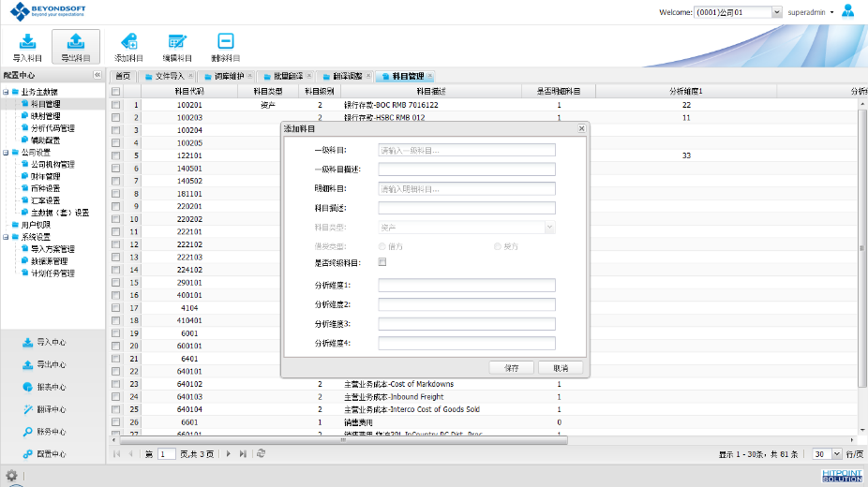The width and height of the screenshot is (868, 487).
Task: Collapse the 业务主数据 tree node
Action: tap(5, 93)
